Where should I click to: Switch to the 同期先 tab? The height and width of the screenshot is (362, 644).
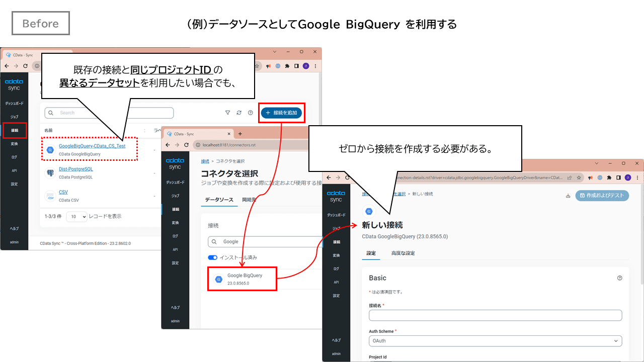click(248, 200)
